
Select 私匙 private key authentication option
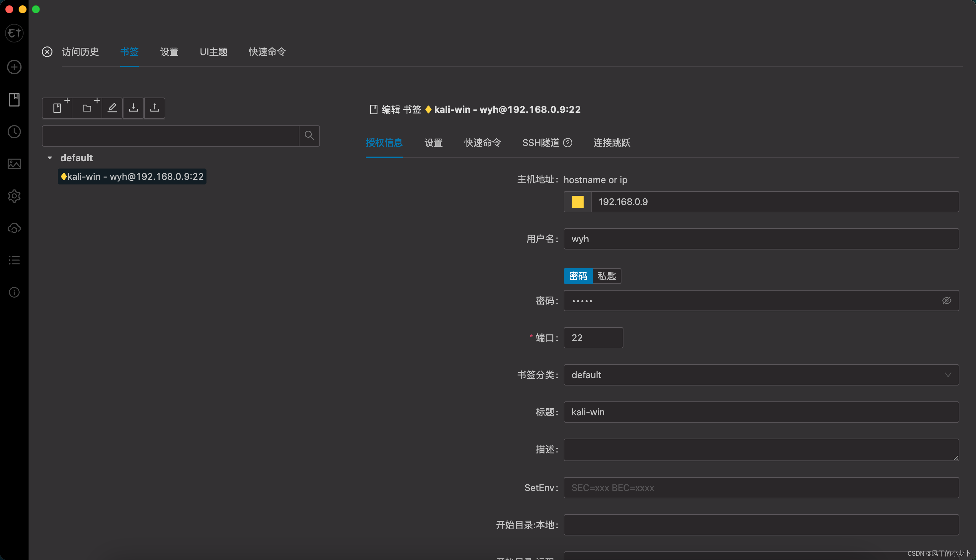pos(607,276)
